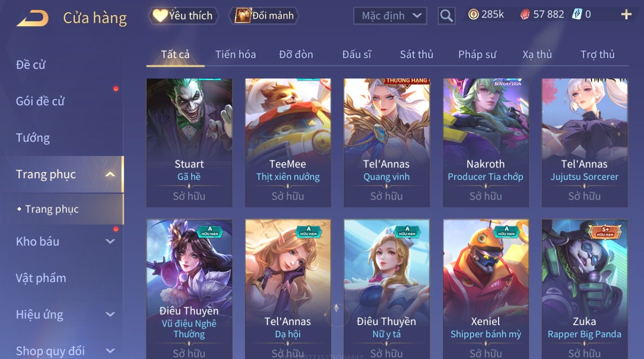This screenshot has width=644, height=359.
Task: Click the plus icon to add currency
Action: 626,15
